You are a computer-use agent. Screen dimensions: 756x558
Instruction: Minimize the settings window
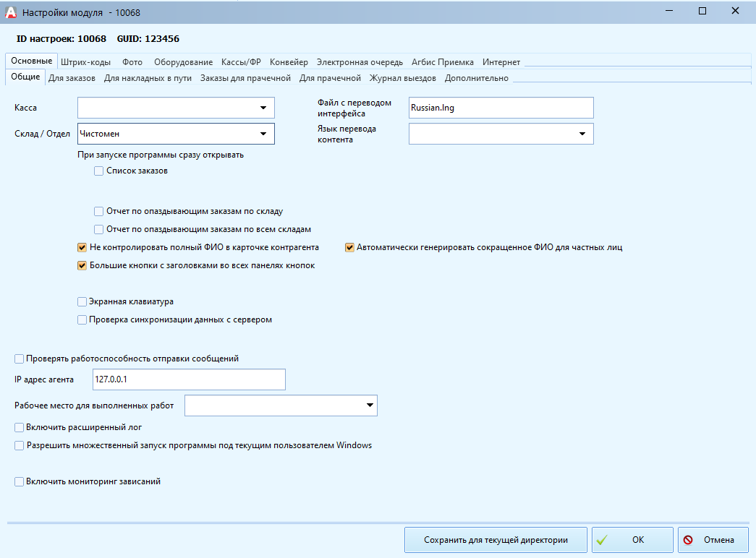tap(669, 11)
